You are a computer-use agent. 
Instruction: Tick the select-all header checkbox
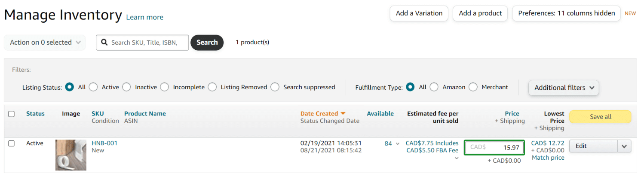tap(12, 114)
